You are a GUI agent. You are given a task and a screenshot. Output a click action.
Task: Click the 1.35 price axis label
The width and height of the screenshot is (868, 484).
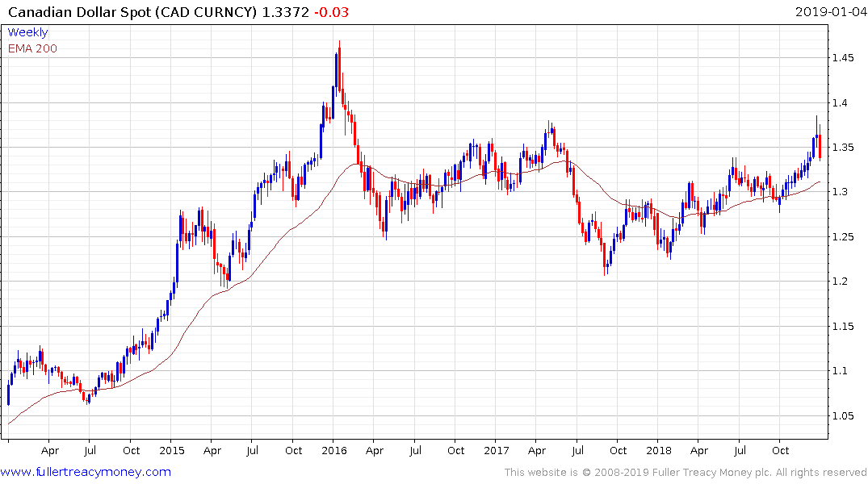click(x=843, y=148)
